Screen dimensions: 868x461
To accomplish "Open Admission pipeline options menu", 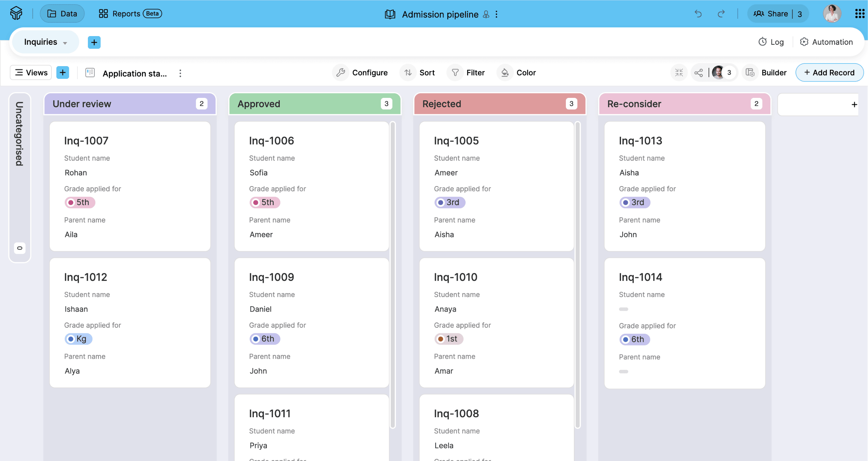I will pyautogui.click(x=496, y=14).
